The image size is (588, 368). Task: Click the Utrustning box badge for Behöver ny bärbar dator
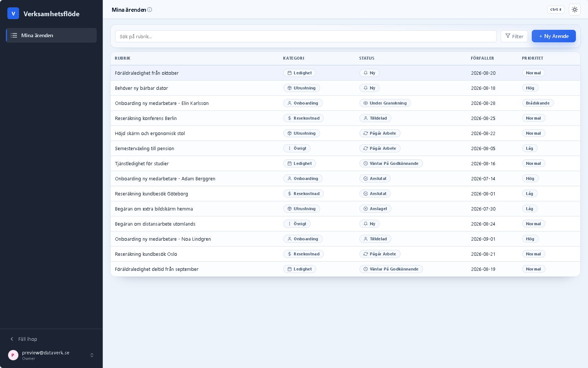pyautogui.click(x=301, y=88)
